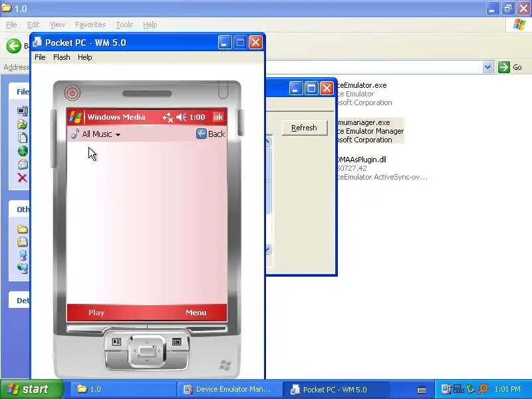Open View menu in 1.0 Explorer window
This screenshot has width=532, height=399.
click(x=57, y=25)
